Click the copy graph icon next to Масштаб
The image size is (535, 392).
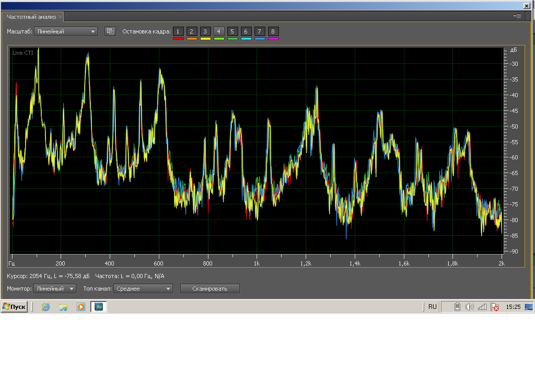(x=110, y=31)
